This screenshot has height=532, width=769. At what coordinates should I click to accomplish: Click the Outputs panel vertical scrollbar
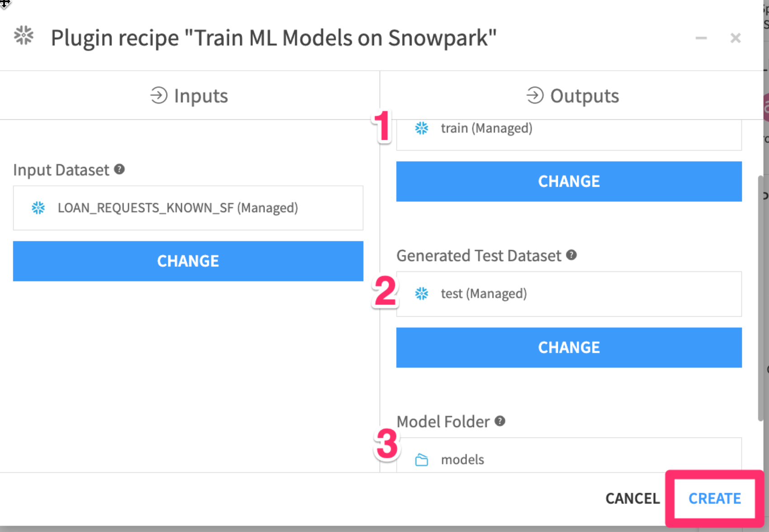pyautogui.click(x=760, y=299)
